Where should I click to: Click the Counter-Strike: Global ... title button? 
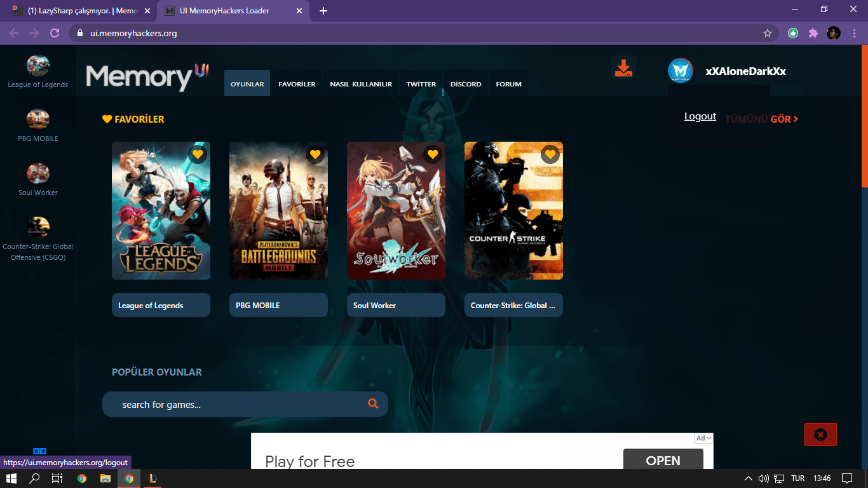513,305
